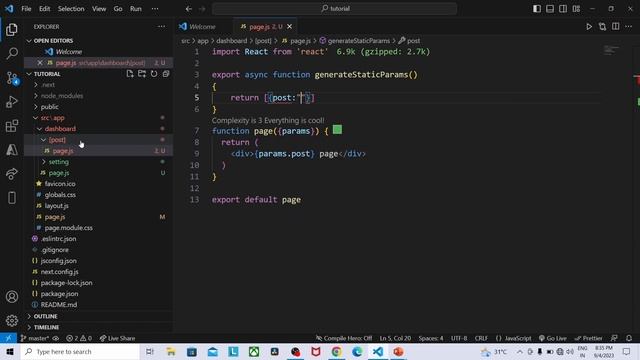Toggle Compile Hero in status bar

pos(344,338)
